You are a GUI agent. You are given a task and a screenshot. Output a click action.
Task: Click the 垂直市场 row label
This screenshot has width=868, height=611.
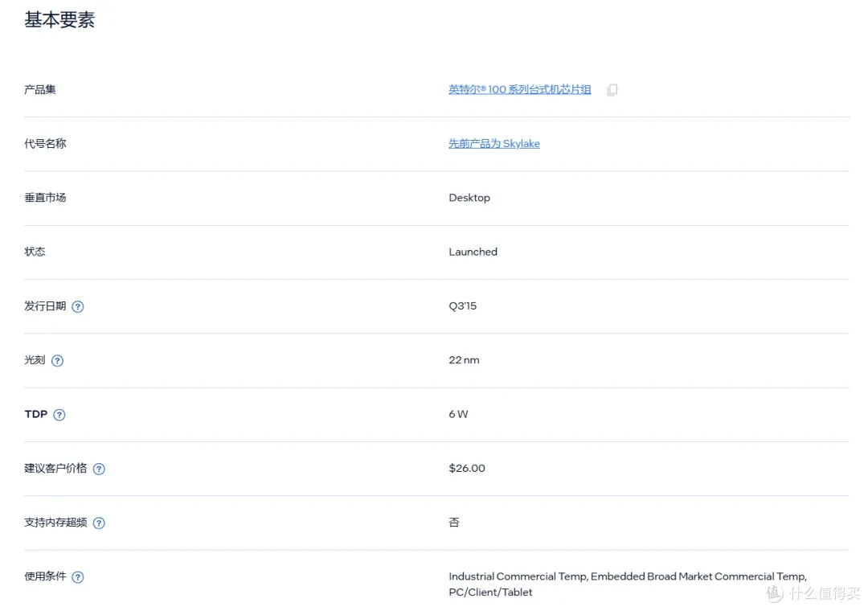tap(45, 198)
